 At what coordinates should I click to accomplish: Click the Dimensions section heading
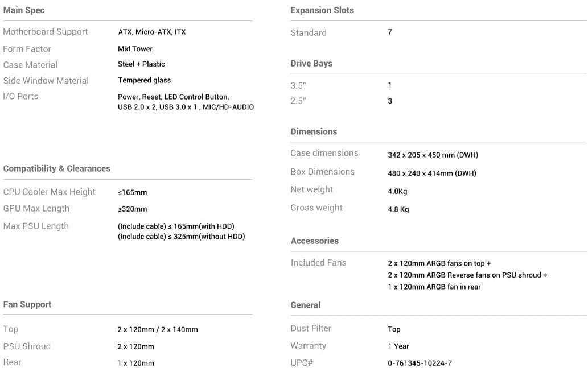coord(314,131)
